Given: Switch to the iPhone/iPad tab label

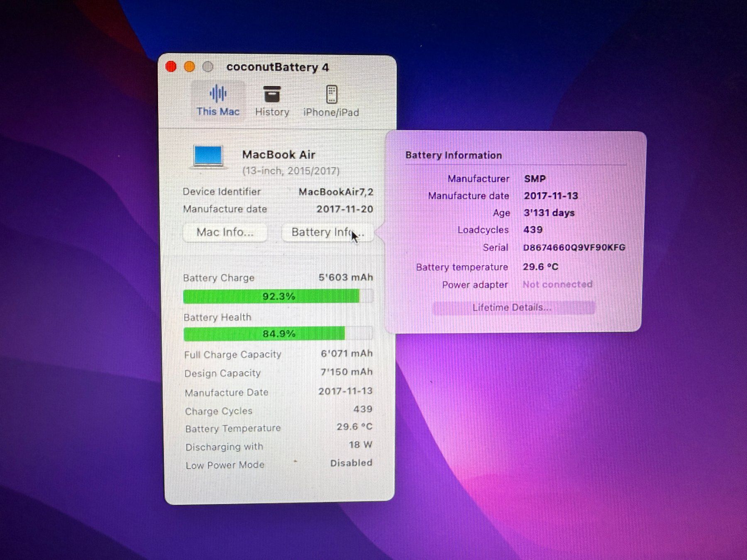Looking at the screenshot, I should tap(331, 112).
